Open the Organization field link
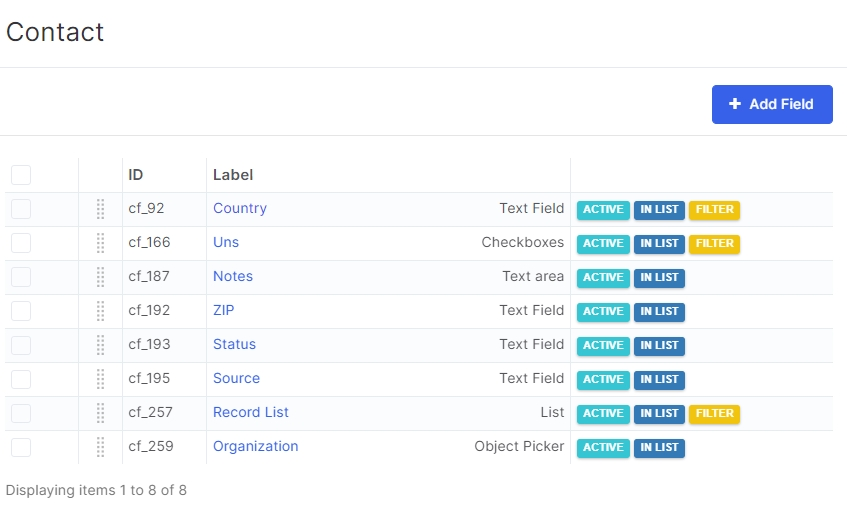Screen dimensions: 847x507 pyautogui.click(x=256, y=447)
